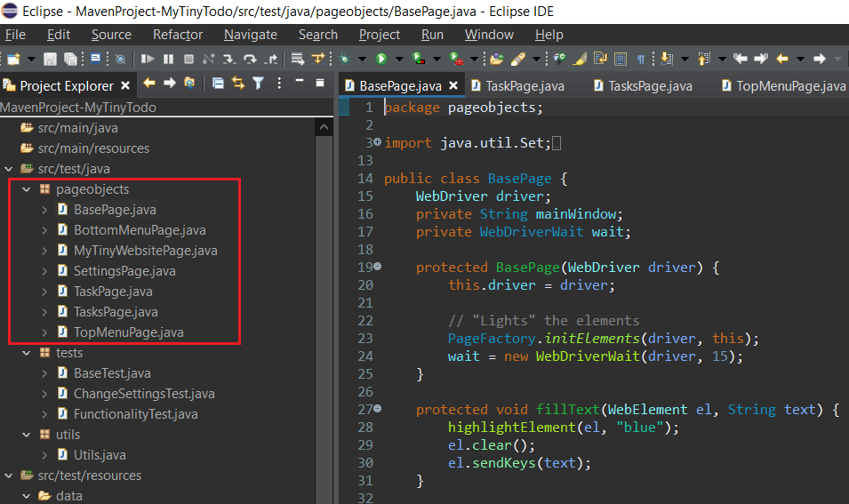
Task: Toggle Link with Editor in Project Explorer
Action: pyautogui.click(x=238, y=84)
